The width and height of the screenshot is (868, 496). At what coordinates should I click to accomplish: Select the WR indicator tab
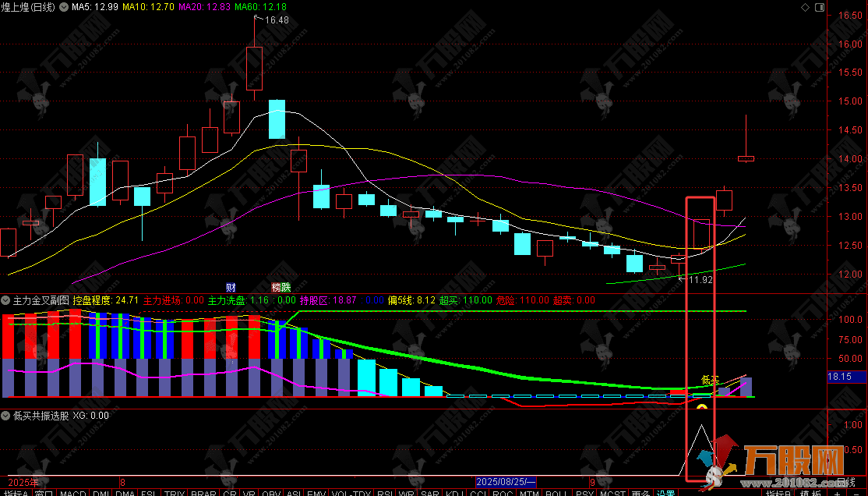click(x=406, y=493)
